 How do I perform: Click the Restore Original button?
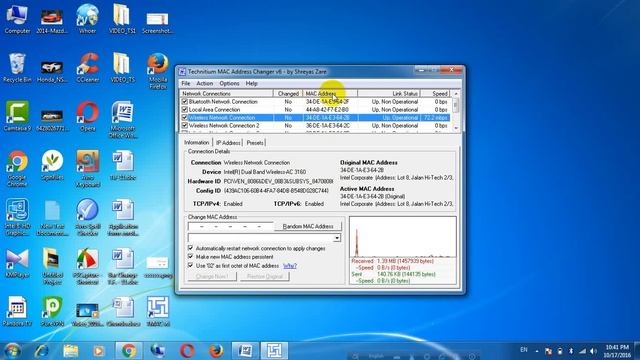coord(264,276)
